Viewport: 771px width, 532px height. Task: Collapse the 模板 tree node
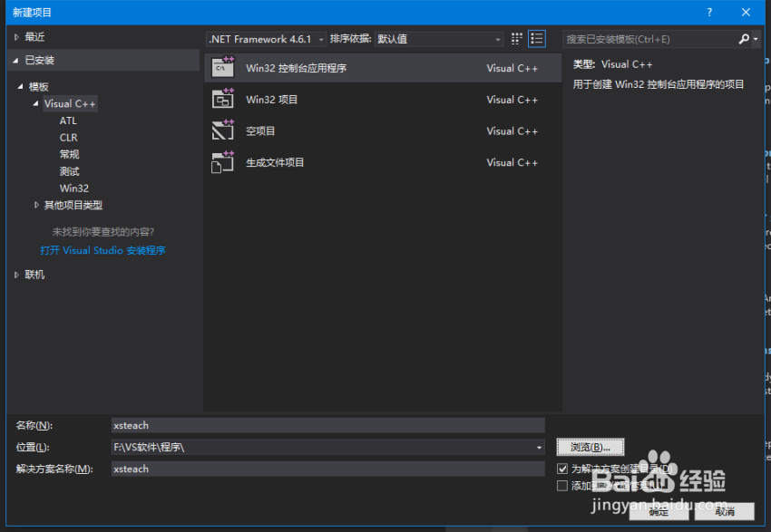pyautogui.click(x=20, y=86)
